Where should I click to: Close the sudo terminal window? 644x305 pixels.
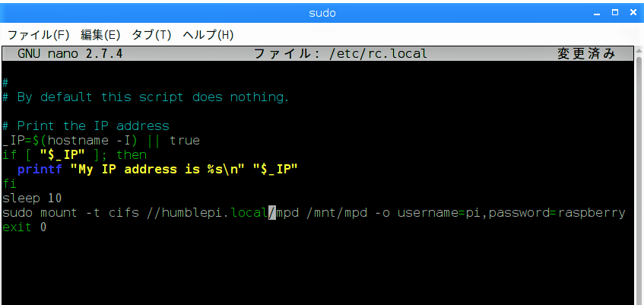[x=633, y=13]
